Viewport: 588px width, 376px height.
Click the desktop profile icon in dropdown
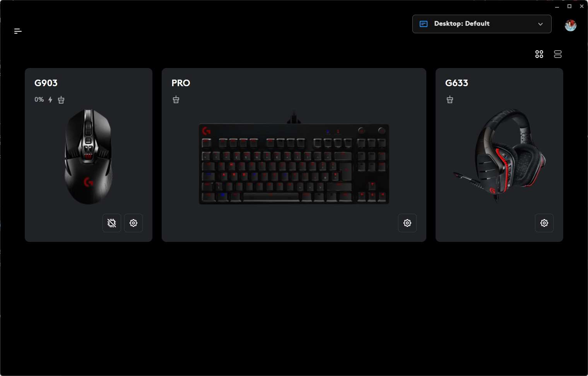coord(424,24)
